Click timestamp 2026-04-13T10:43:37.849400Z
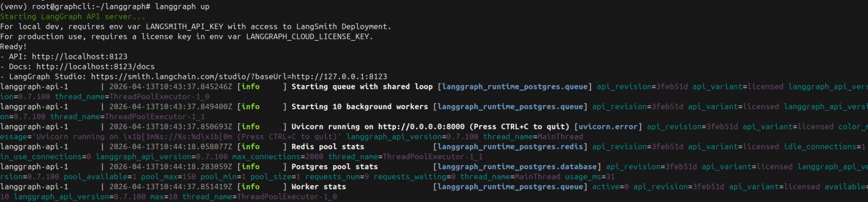868x202 pixels. (x=170, y=106)
